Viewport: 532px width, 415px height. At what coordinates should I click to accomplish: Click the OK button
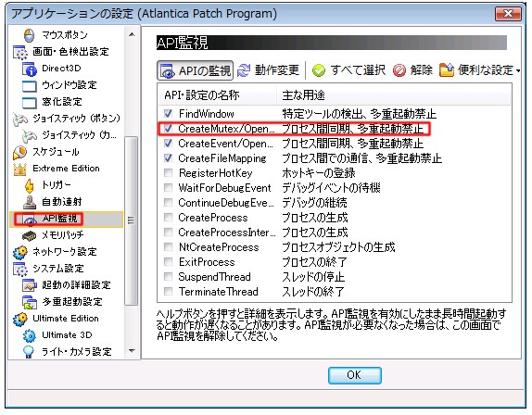pos(355,375)
